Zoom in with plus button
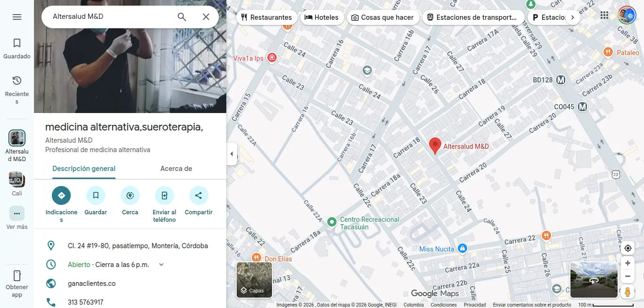The width and height of the screenshot is (644, 308). pyautogui.click(x=627, y=263)
